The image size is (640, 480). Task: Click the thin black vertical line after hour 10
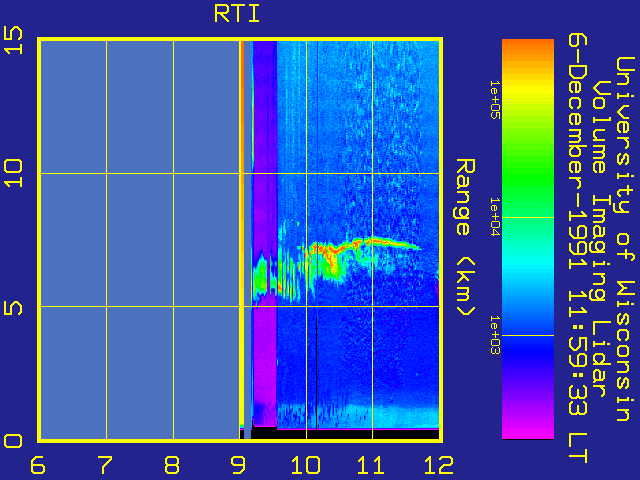pyautogui.click(x=316, y=373)
